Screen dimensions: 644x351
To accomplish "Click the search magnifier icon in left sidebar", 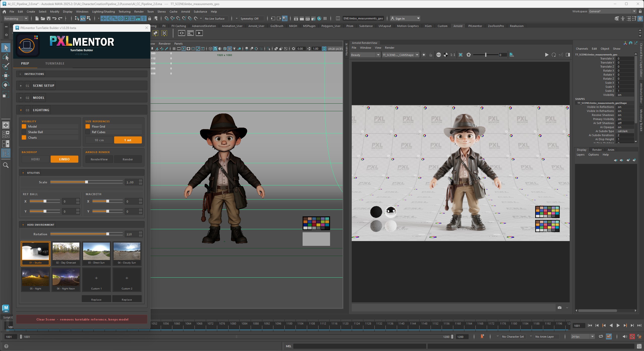I will click(x=6, y=165).
